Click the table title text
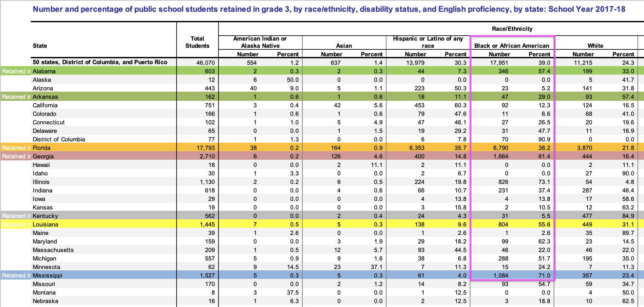This screenshot has height=307, width=644. (x=329, y=9)
